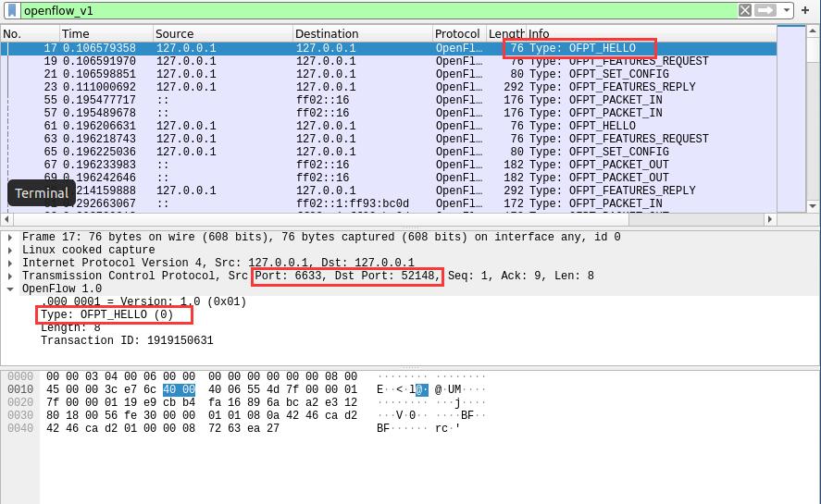Sort packets by the Info column
This screenshot has height=504, width=821.
coord(652,33)
